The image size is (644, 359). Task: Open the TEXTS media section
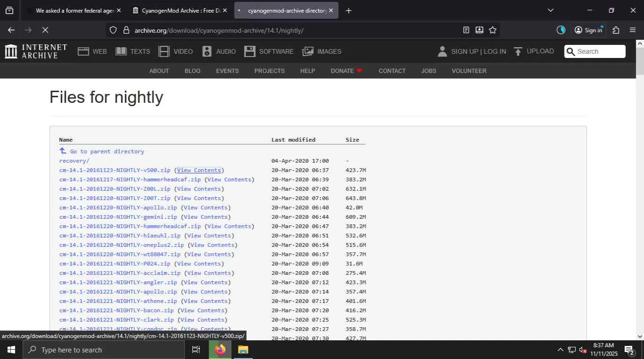click(133, 51)
